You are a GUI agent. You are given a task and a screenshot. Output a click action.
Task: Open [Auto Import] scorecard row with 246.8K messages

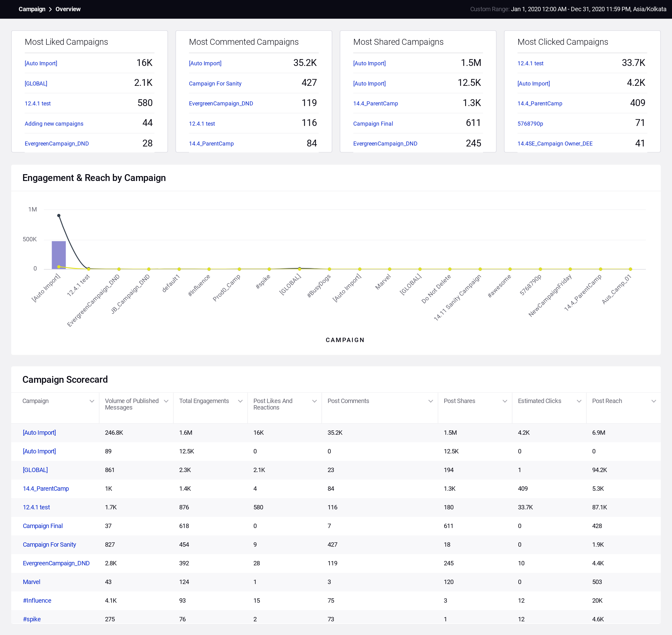(39, 433)
